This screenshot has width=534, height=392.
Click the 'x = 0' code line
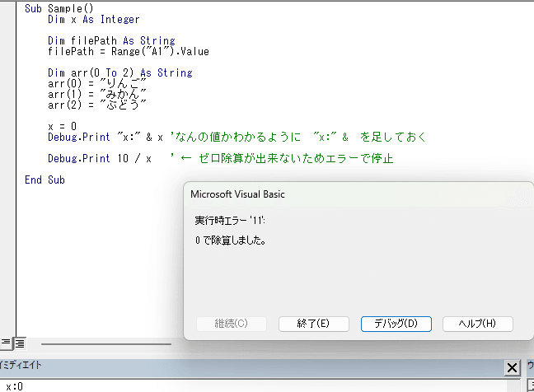pyautogui.click(x=63, y=127)
